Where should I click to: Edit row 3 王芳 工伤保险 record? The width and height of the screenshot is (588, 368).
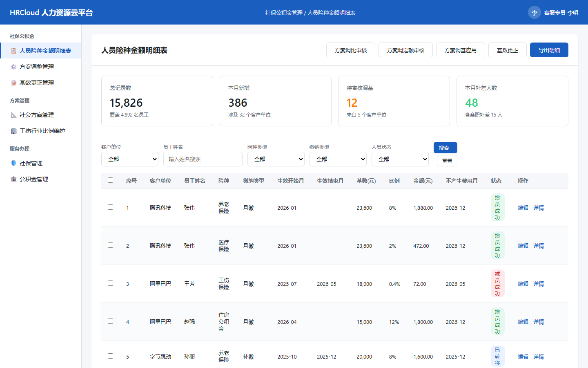point(523,284)
